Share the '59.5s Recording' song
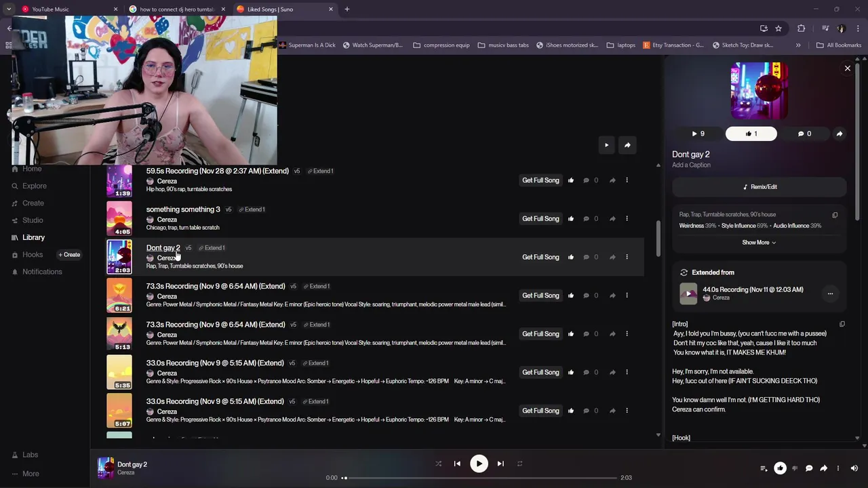Viewport: 868px width, 488px height. [612, 180]
